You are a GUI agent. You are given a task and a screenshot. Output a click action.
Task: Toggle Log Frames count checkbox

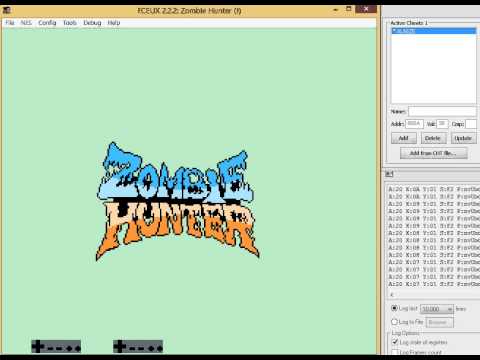[395, 352]
